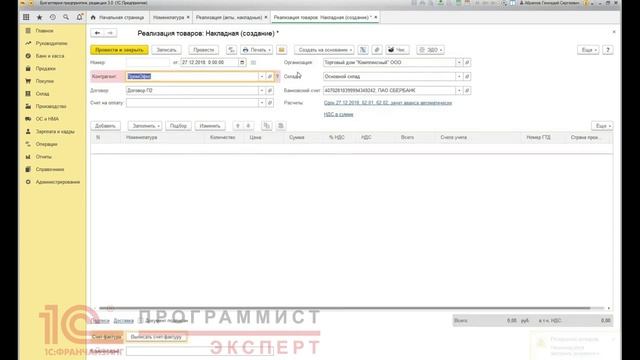Go to Начальная страница home tab
The image size is (640, 360).
pyautogui.click(x=118, y=18)
